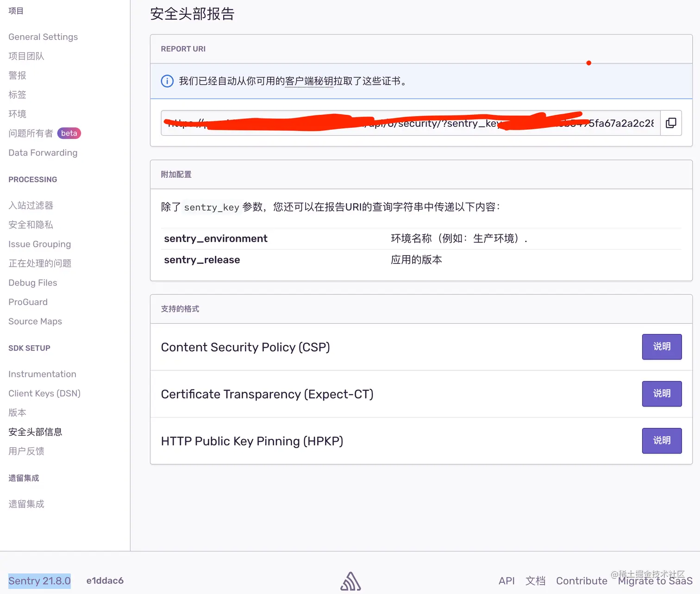Click the 附加配置 panel header
Image resolution: width=700 pixels, height=594 pixels.
coord(176,175)
